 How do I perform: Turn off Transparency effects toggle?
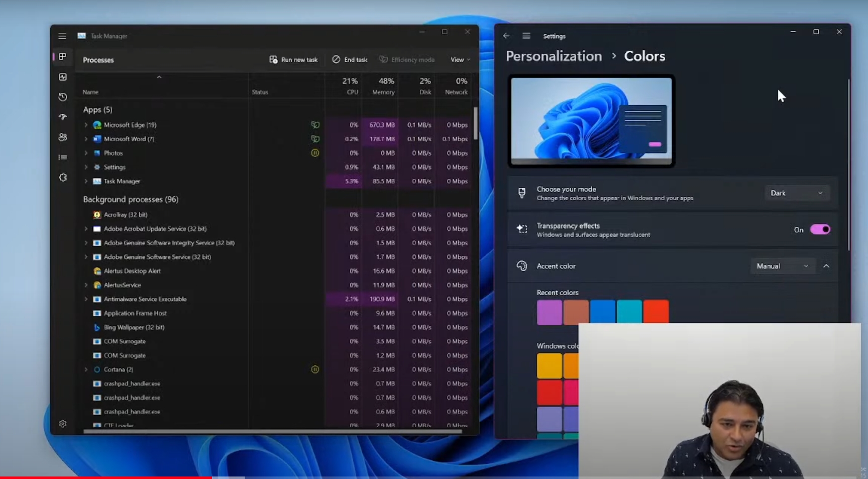820,230
